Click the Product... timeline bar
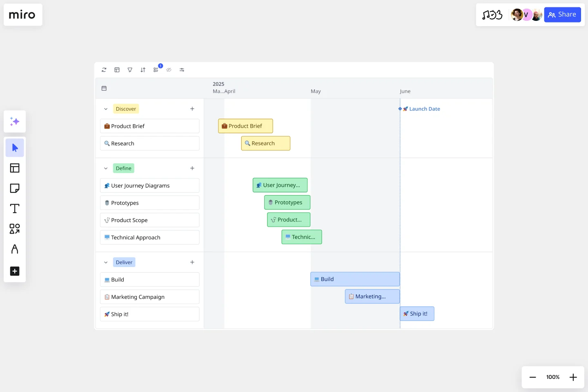 tap(289, 220)
